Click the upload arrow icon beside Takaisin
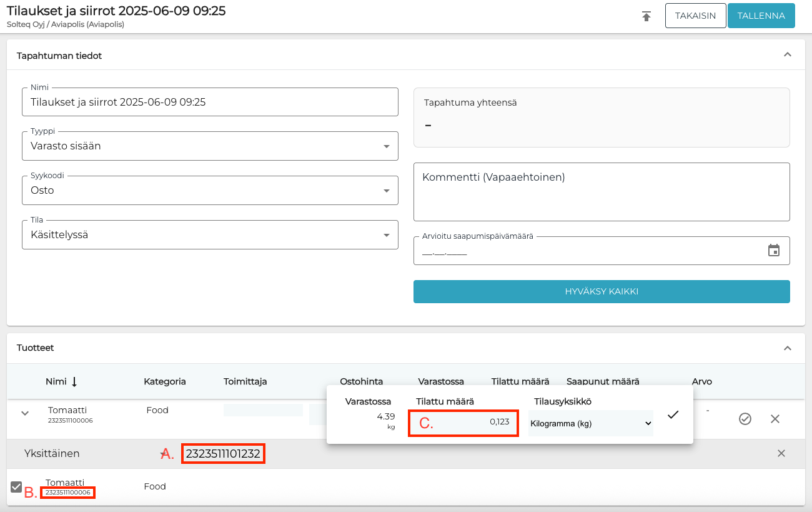This screenshot has width=812, height=512. click(646, 16)
